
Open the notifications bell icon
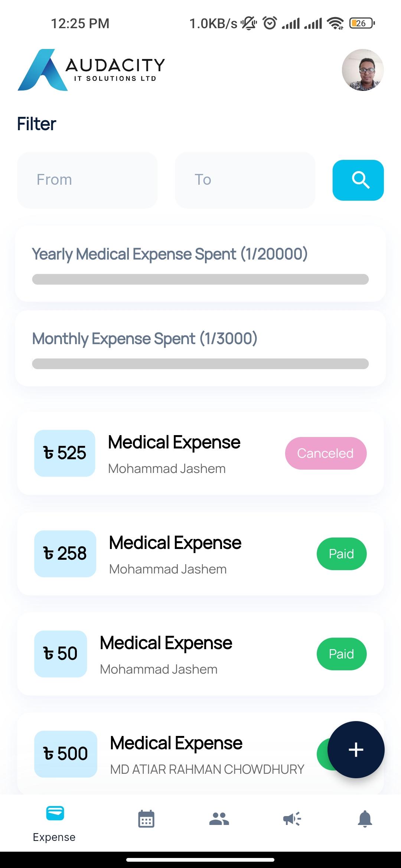(365, 819)
